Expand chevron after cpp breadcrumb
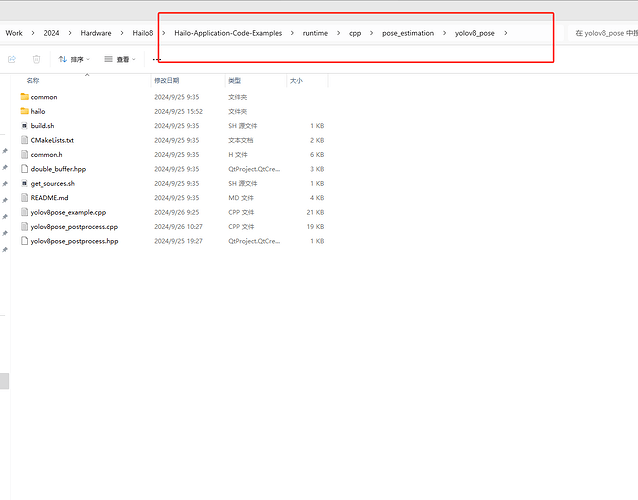The image size is (638, 500). [371, 33]
